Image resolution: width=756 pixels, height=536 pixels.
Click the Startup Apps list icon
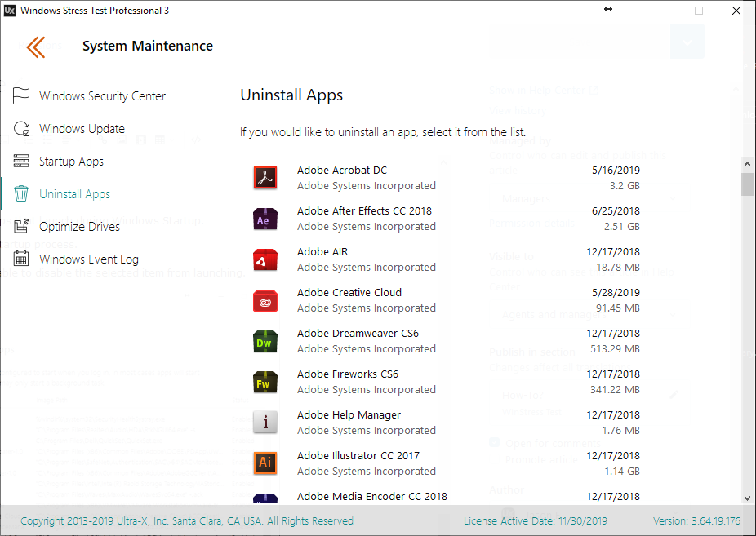[x=22, y=161]
